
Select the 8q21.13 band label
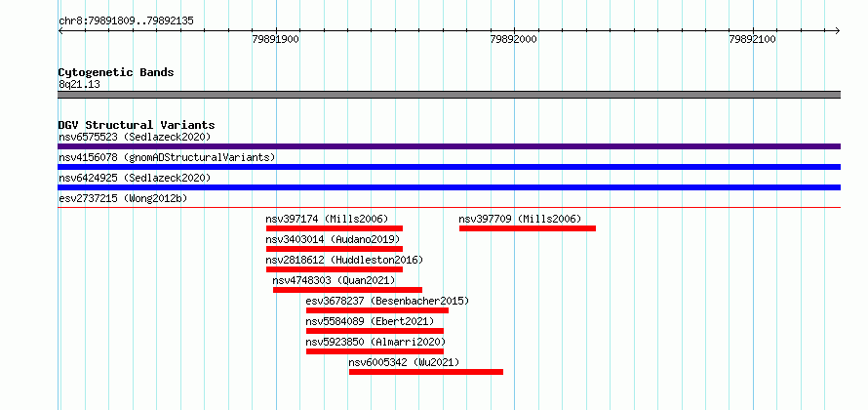pyautogui.click(x=79, y=85)
